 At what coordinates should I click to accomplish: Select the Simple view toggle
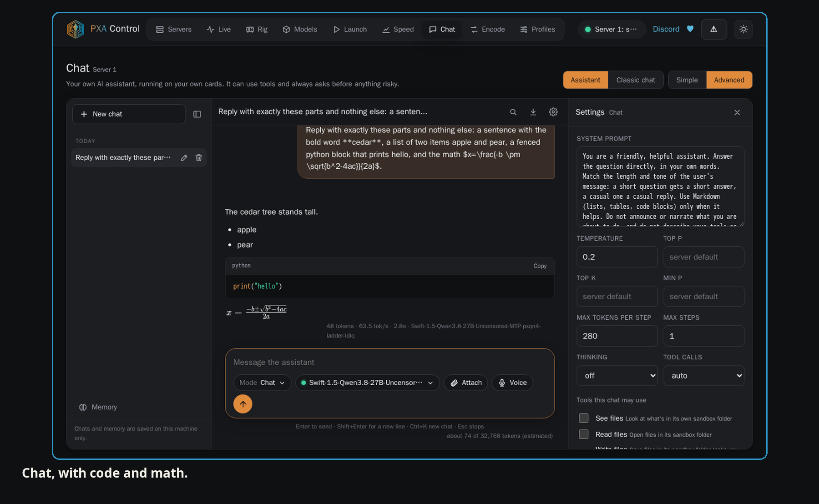687,80
